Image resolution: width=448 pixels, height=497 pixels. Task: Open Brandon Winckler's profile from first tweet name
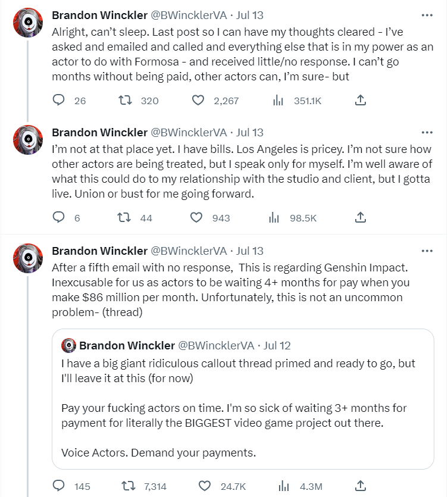click(x=99, y=14)
